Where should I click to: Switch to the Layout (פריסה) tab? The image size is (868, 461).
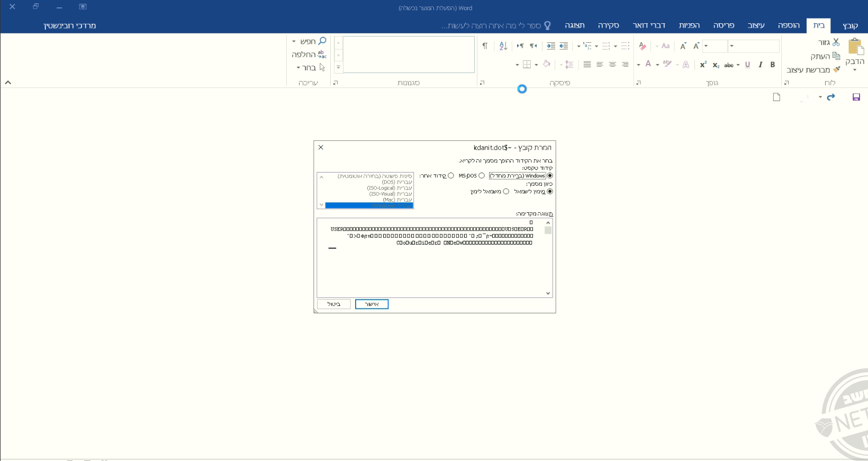[x=724, y=25]
